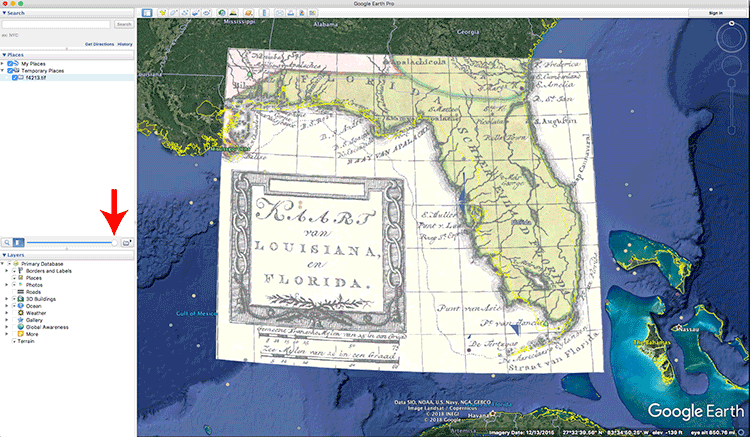The image size is (750, 437).
Task: Toggle the f4213.tif overlay checkbox
Action: click(15, 77)
